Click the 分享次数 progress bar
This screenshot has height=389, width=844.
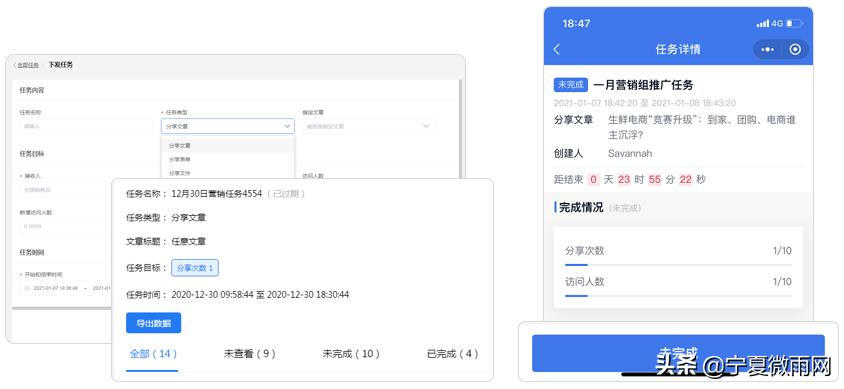point(678,265)
